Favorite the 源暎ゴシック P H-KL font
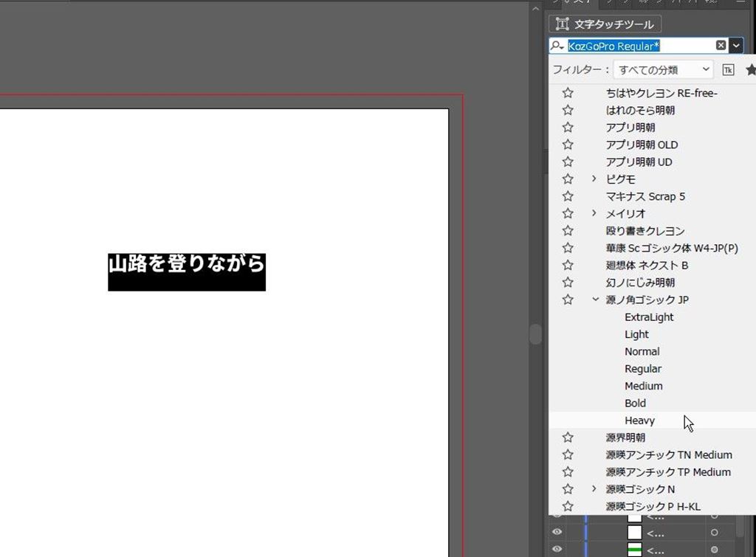This screenshot has height=557, width=756. click(568, 506)
